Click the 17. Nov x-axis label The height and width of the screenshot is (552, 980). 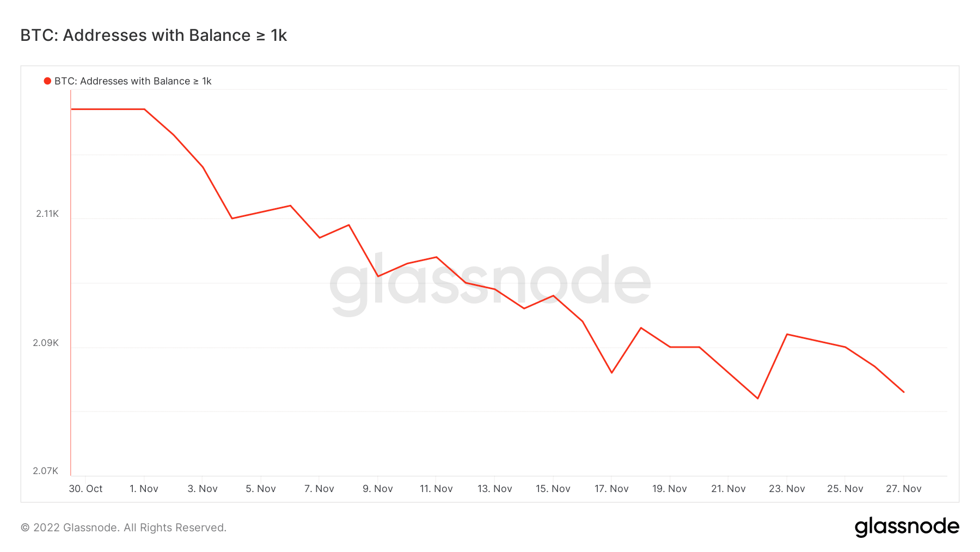pyautogui.click(x=611, y=489)
